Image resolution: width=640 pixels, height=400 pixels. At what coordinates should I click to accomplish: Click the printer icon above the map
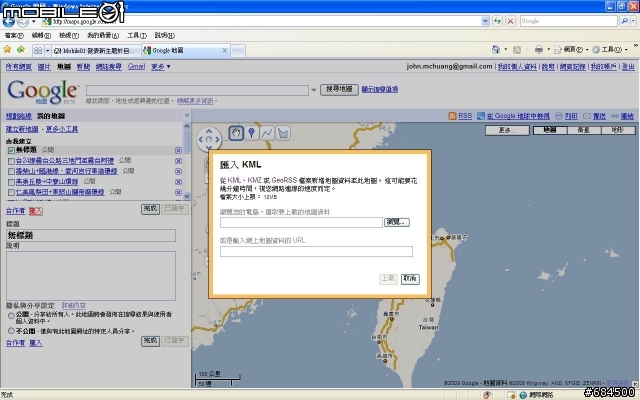(559, 116)
